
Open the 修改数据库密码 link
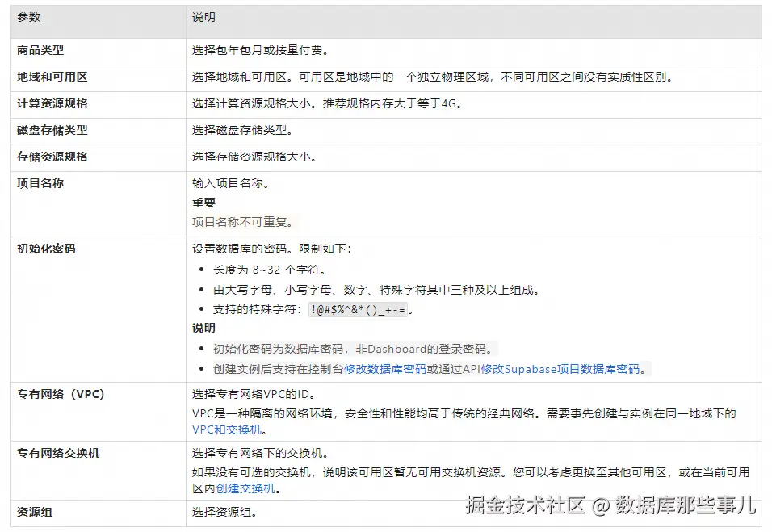(x=385, y=369)
